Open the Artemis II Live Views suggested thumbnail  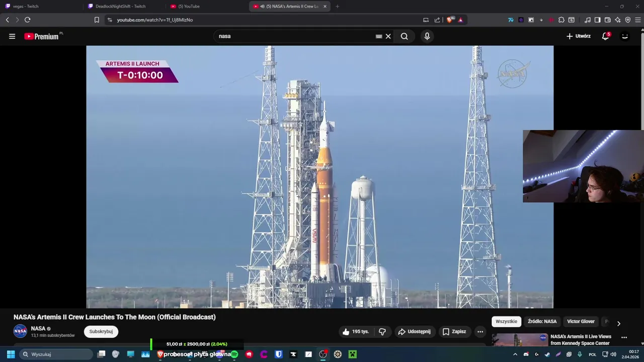coord(520,340)
